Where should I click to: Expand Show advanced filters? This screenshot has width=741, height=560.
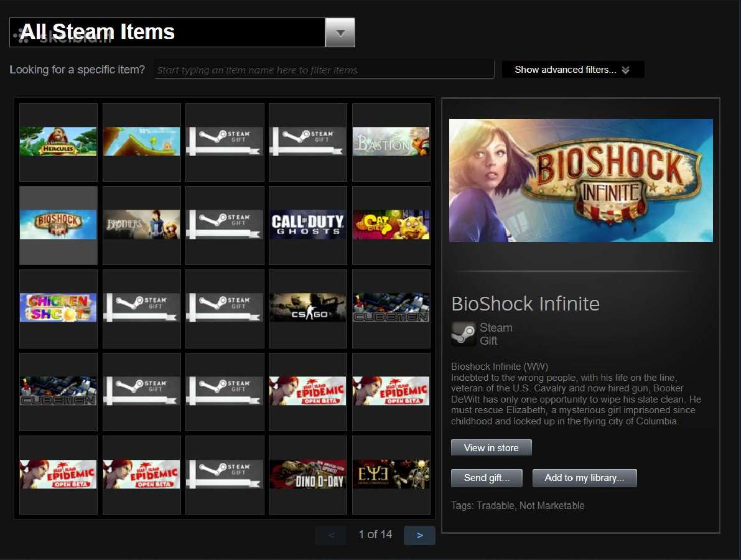[x=573, y=70]
